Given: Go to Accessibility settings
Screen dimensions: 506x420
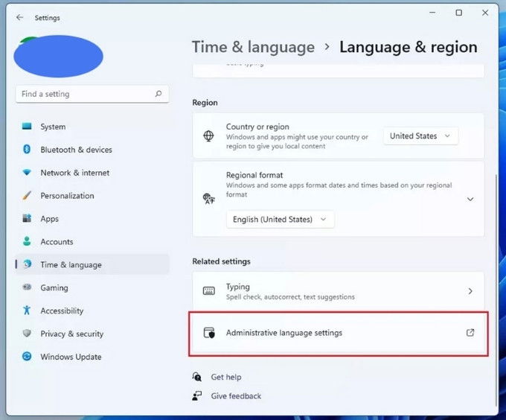Looking at the screenshot, I should point(92,311).
